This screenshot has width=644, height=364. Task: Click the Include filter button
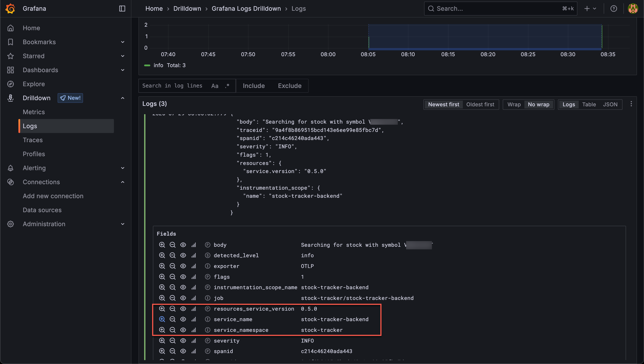tap(253, 86)
